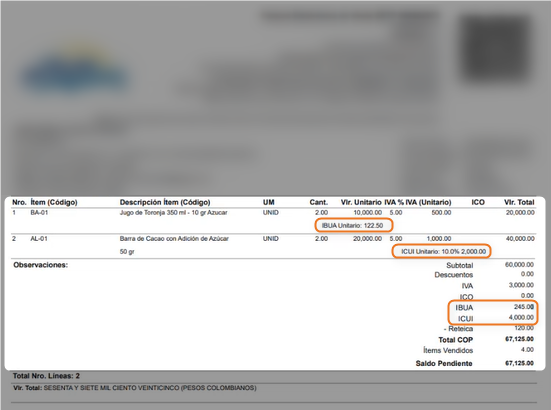The image size is (551, 410).
Task: Click the Descripción Ítem column header
Action: coord(165,202)
